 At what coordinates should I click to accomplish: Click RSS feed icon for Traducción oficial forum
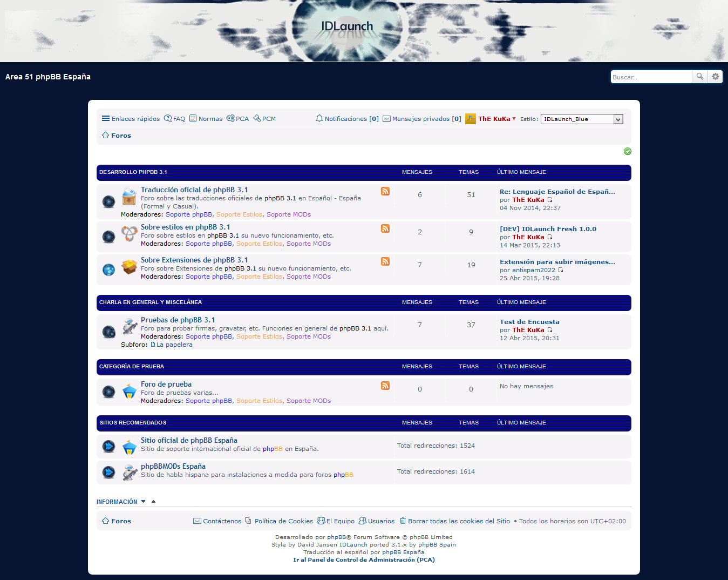point(385,191)
